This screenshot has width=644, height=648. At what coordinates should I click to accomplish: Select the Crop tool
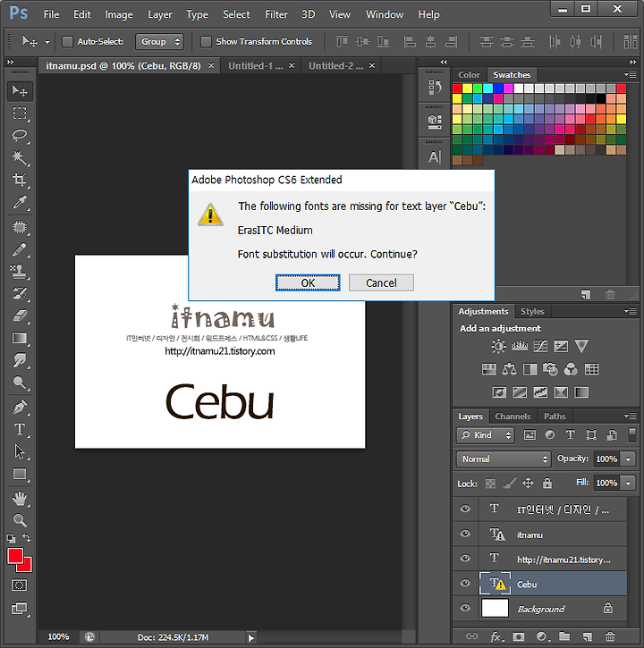click(20, 180)
